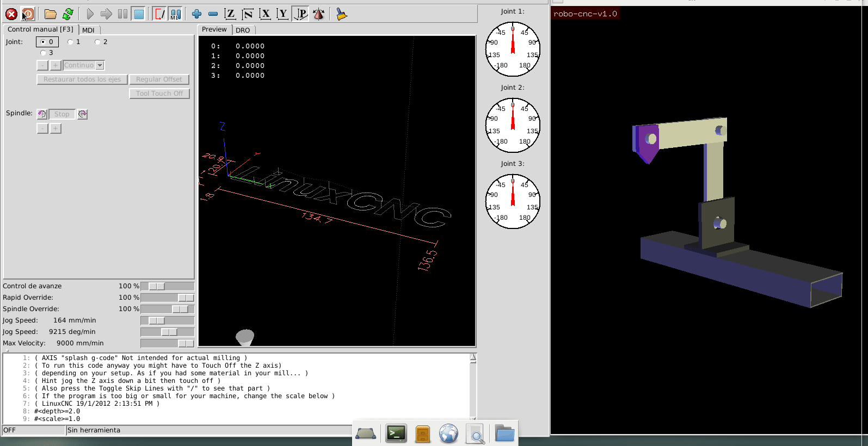Screen dimensions: 868x446
Task: Zoom in the preview with plus icon
Action: (x=197, y=14)
